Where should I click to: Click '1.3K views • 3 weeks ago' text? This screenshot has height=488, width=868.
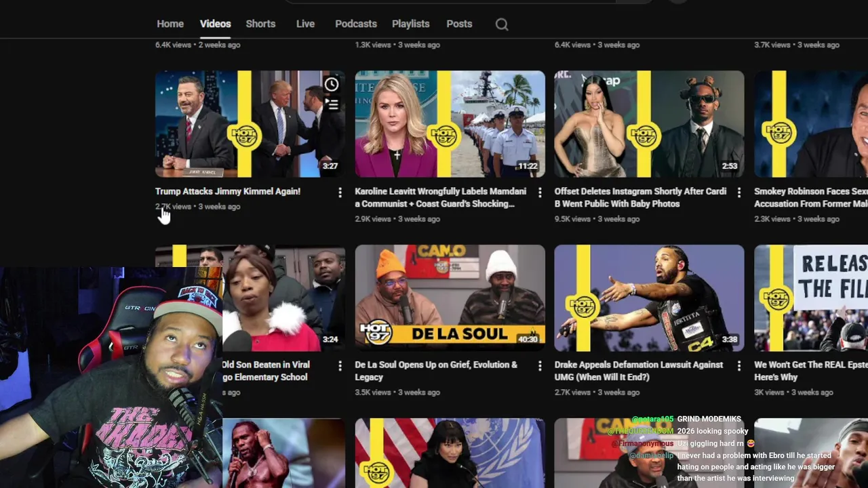(x=397, y=45)
